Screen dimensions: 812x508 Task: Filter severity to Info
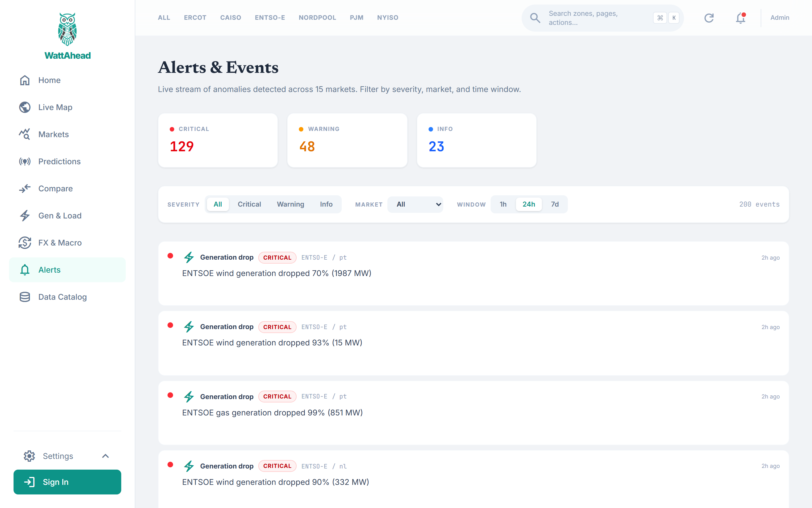coord(326,204)
